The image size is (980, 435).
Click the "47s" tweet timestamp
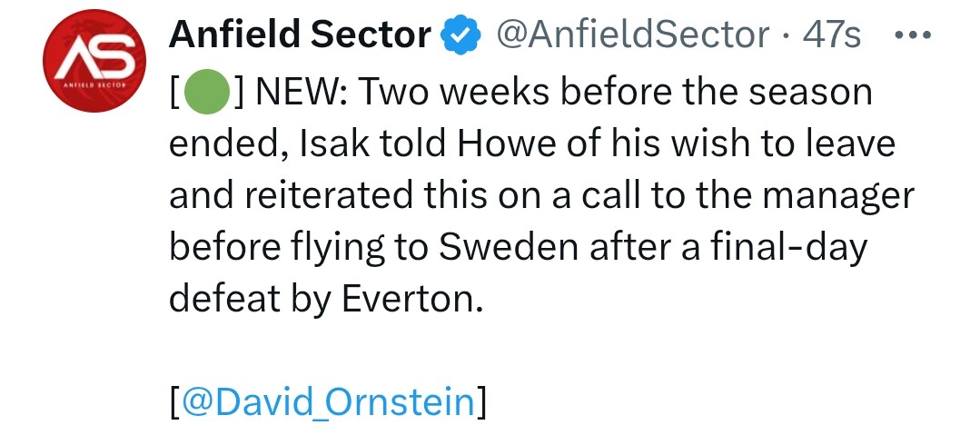(x=830, y=35)
